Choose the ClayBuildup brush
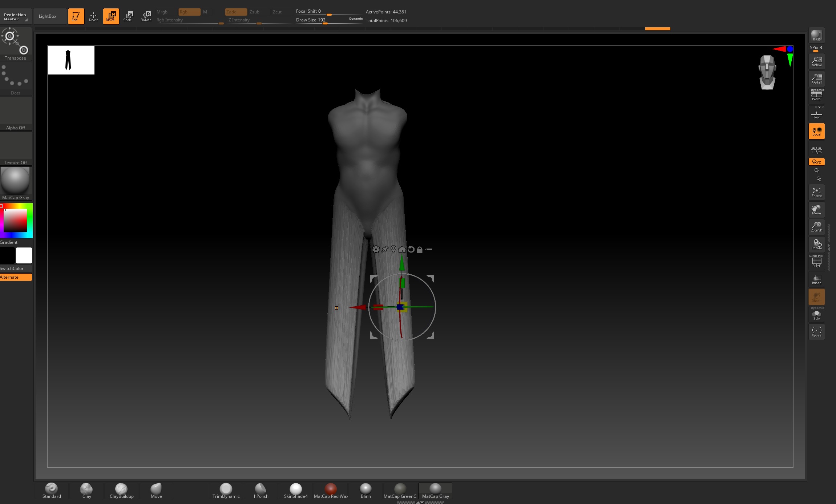 pos(121,491)
